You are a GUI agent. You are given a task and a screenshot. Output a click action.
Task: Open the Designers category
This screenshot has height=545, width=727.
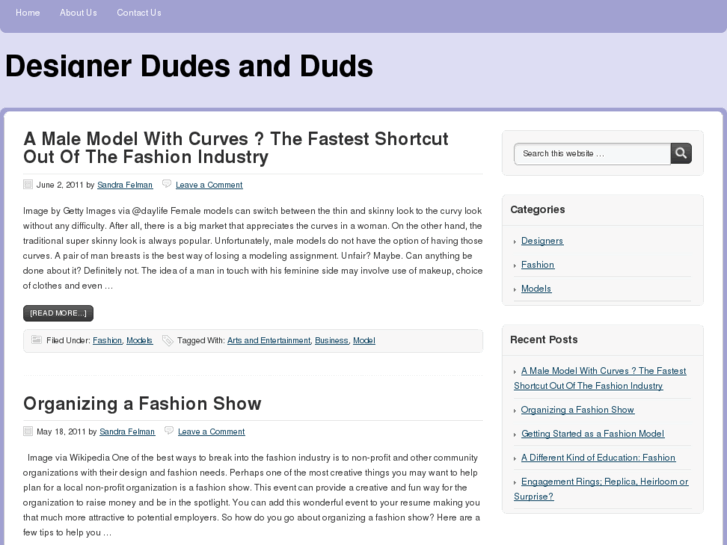(x=542, y=241)
